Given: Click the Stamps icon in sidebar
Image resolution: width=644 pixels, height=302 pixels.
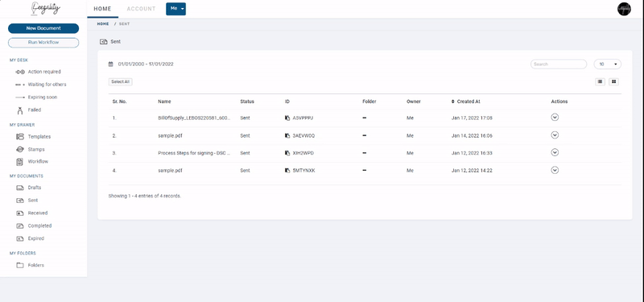Looking at the screenshot, I should pos(20,149).
